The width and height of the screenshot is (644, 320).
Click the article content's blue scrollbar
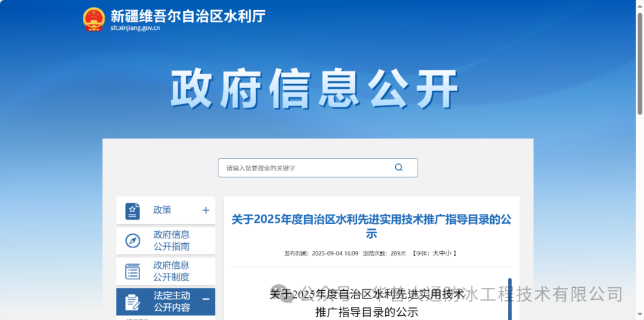click(510, 298)
